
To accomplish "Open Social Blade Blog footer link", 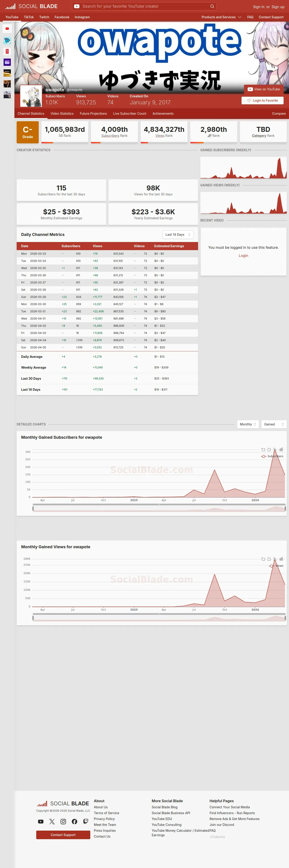I will 165,807.
